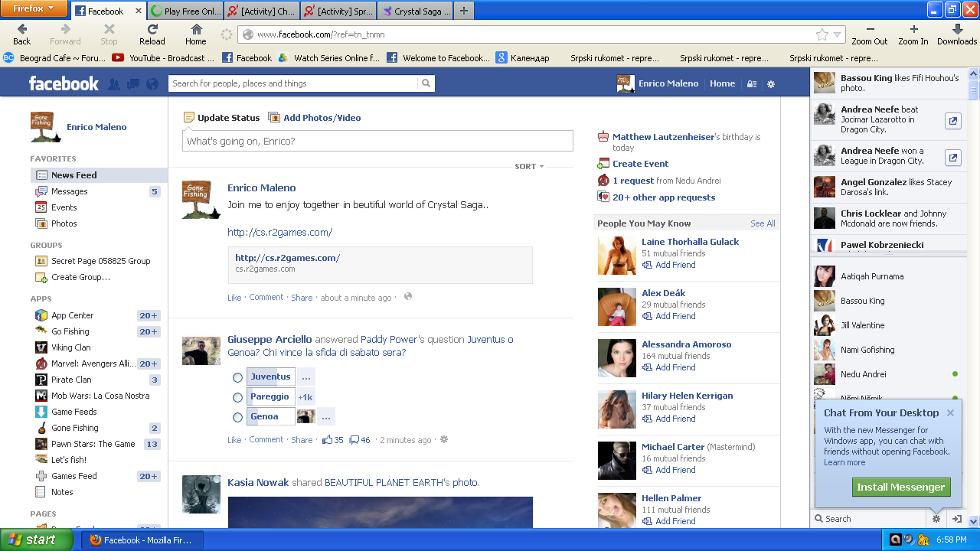The width and height of the screenshot is (980, 551).
Task: Open the messages icon in Facebook header
Action: (133, 84)
